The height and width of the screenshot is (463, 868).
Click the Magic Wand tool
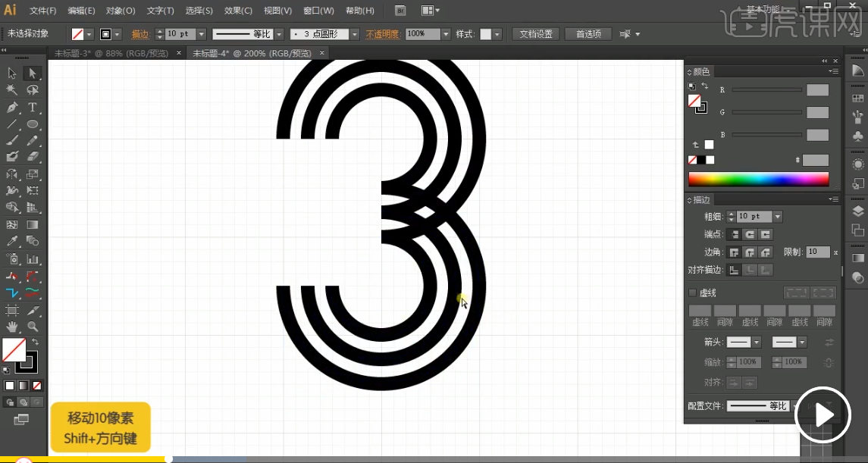tap(12, 90)
